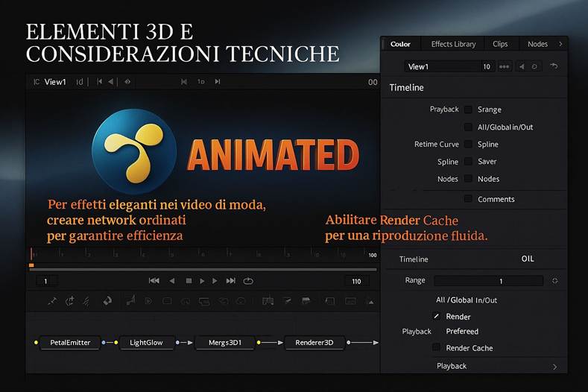Viewport: 588px width, 392px height.
Task: Click the small field showing 10 beside View1
Action: (x=487, y=66)
